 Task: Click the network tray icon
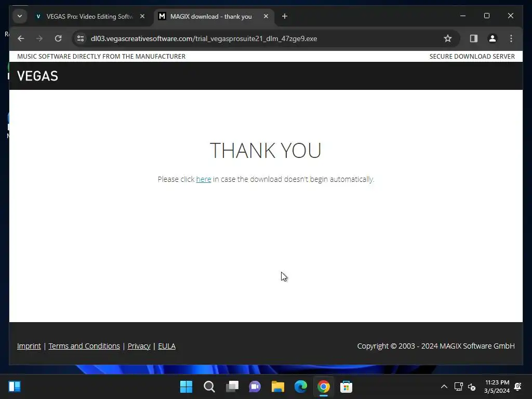pyautogui.click(x=458, y=387)
